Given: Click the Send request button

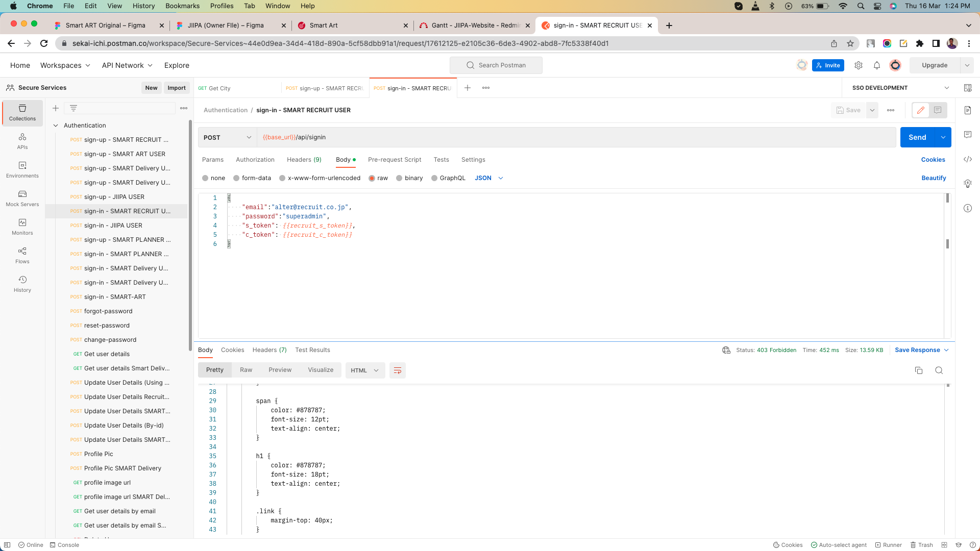Looking at the screenshot, I should click(x=917, y=138).
